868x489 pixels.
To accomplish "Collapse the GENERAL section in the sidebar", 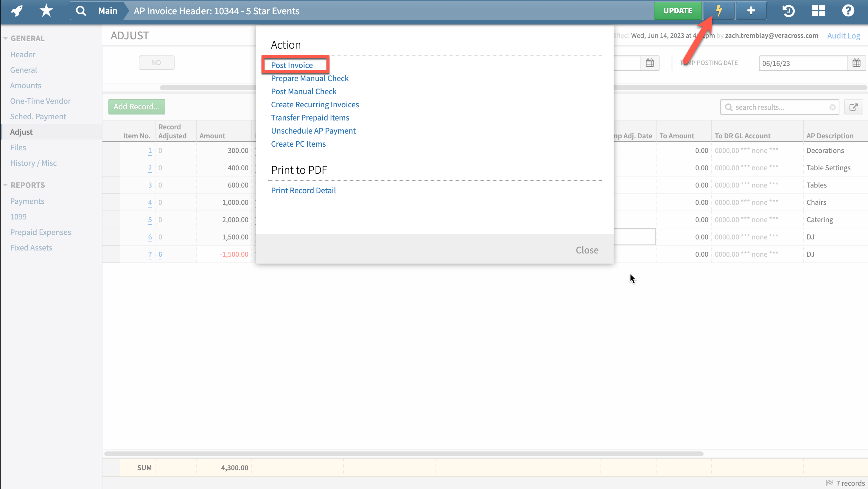I will click(5, 38).
